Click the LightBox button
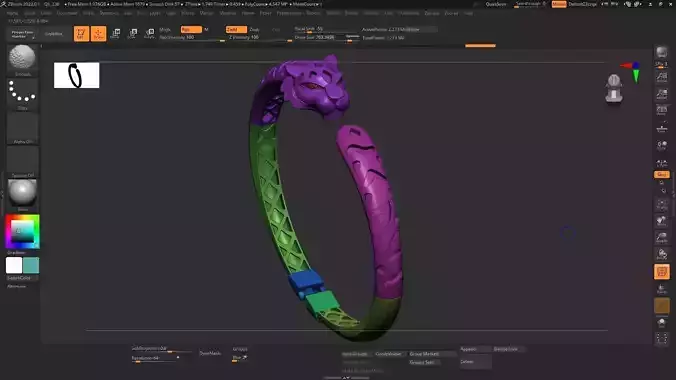This screenshot has width=676, height=380. (x=54, y=34)
